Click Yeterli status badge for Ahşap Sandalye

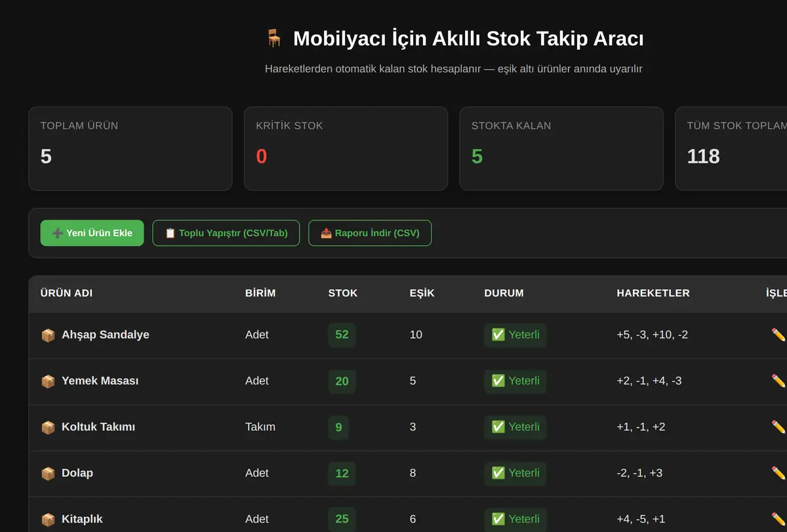[515, 335]
